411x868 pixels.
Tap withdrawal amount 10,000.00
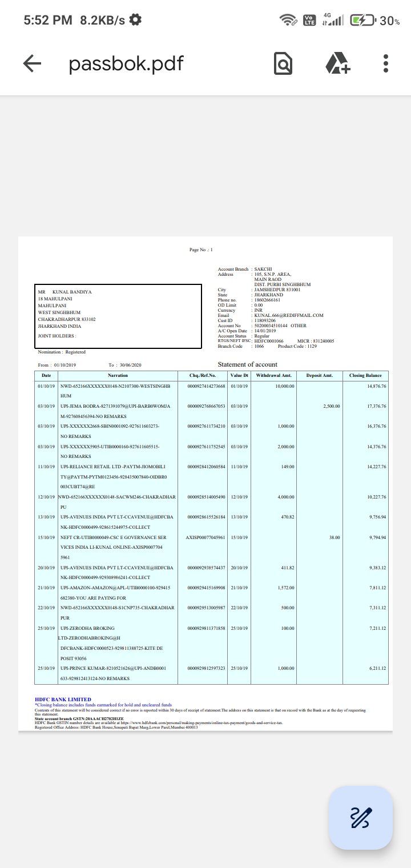point(285,387)
